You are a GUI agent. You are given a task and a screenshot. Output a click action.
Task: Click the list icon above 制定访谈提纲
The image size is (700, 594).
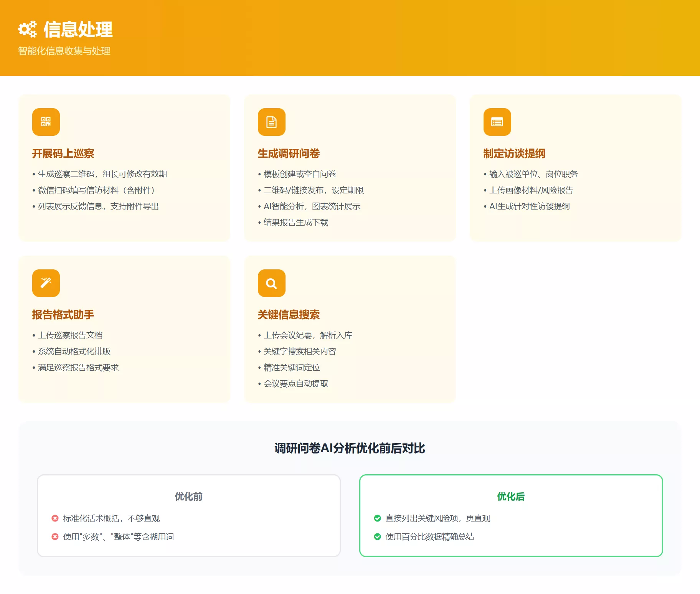click(x=497, y=122)
